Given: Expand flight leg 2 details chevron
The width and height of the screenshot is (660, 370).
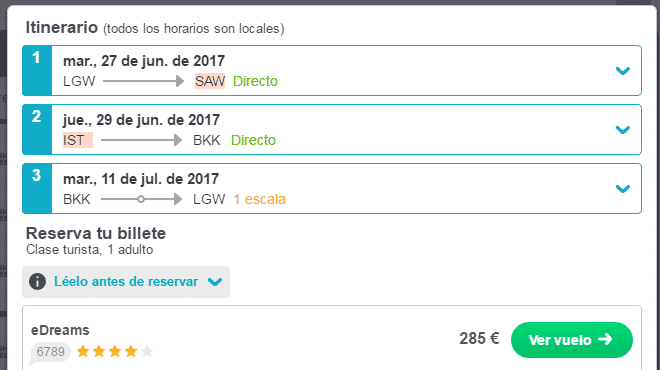Looking at the screenshot, I should [623, 130].
